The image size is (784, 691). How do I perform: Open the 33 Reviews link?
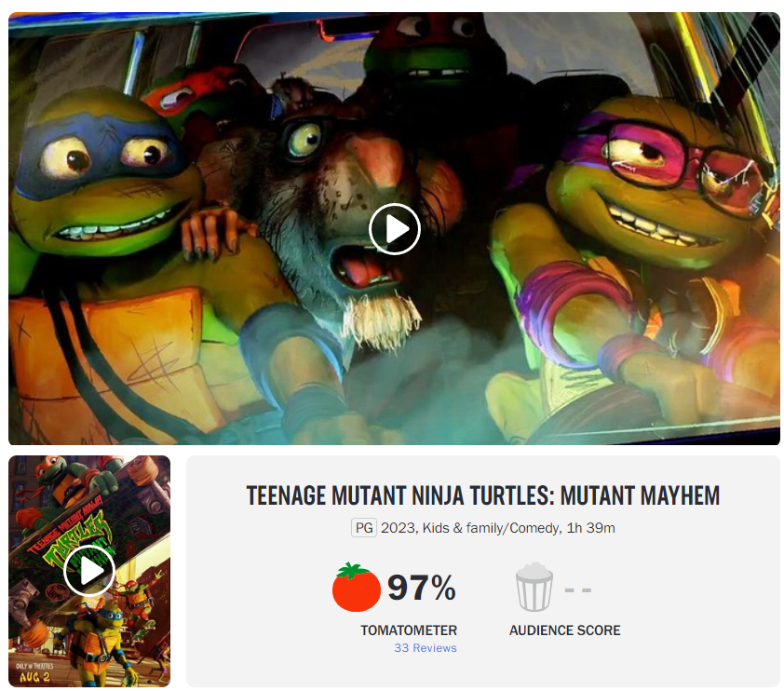point(426,647)
